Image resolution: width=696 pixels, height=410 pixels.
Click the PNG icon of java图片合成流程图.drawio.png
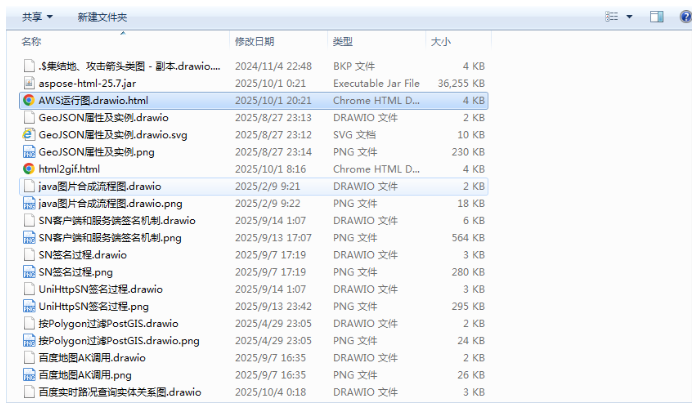[29, 203]
